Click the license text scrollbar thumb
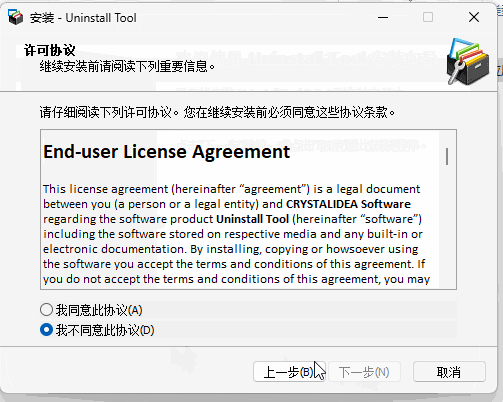This screenshot has height=402, width=503. [447, 157]
